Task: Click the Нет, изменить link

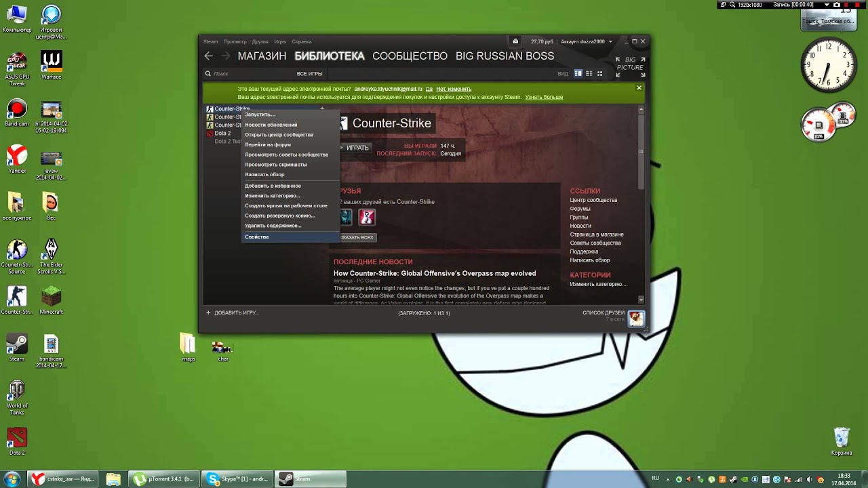Action: (x=454, y=89)
